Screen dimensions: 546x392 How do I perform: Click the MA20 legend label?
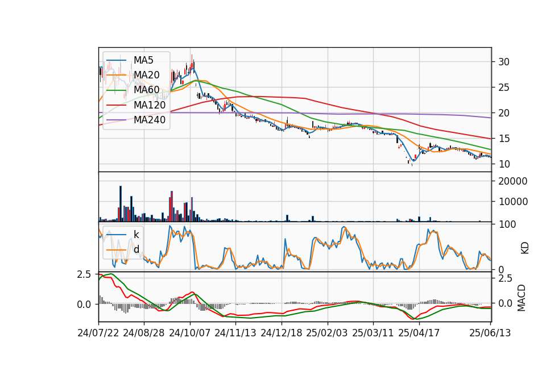coord(146,75)
